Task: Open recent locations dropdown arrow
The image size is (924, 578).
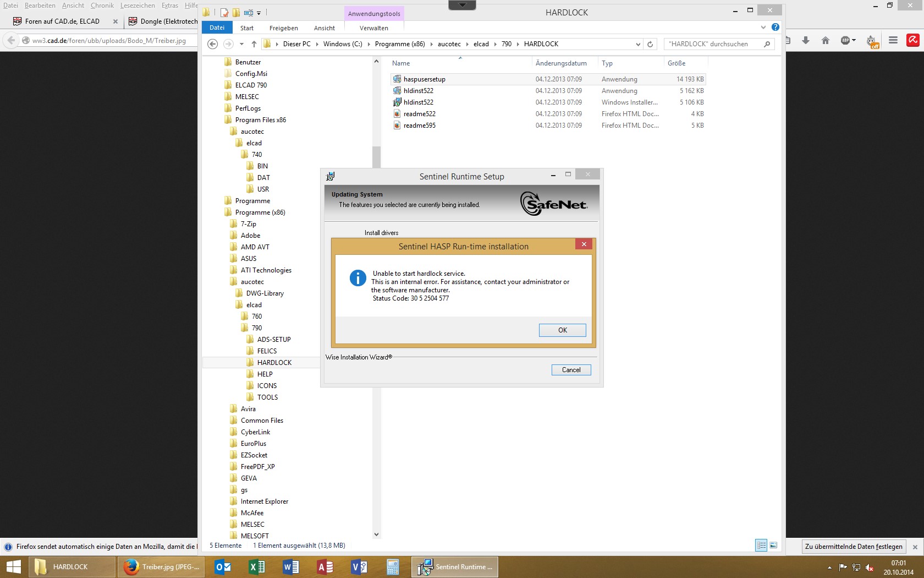Action: click(241, 44)
